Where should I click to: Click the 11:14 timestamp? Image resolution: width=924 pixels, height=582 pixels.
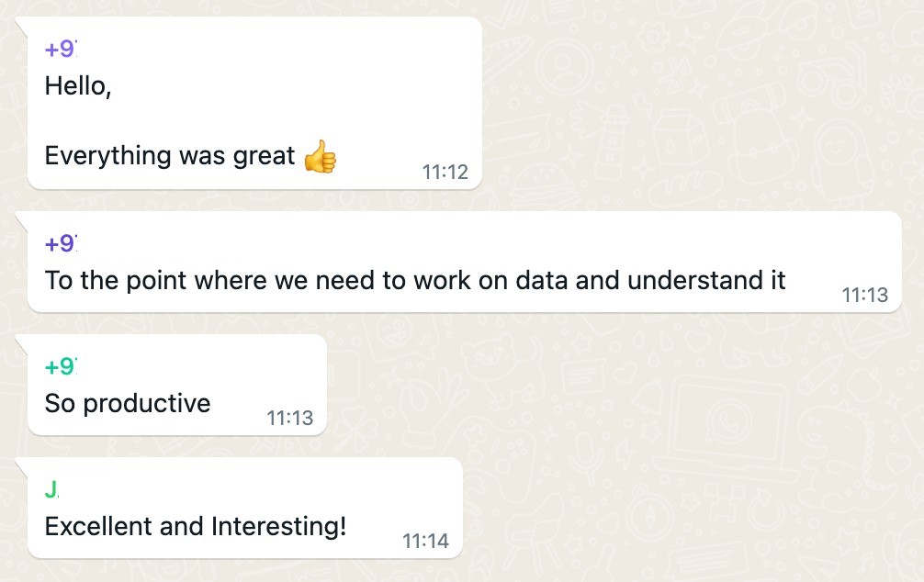(426, 541)
